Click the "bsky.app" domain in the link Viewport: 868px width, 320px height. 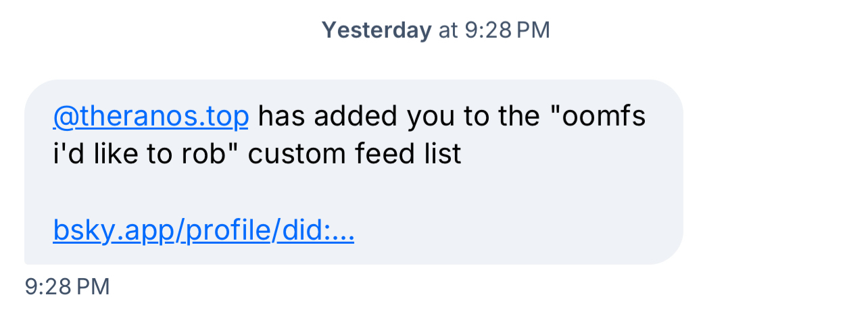[x=112, y=232]
